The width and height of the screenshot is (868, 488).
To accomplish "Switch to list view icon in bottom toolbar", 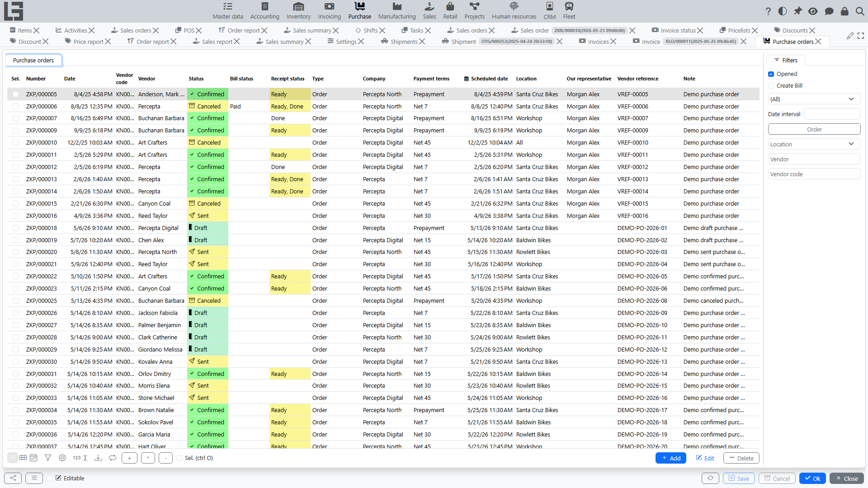I will [13, 458].
